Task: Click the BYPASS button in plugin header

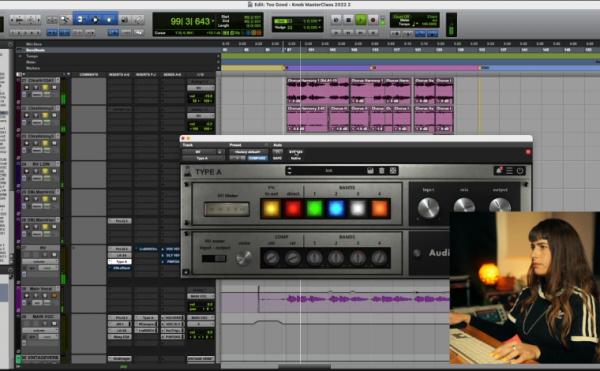Action: 296,152
